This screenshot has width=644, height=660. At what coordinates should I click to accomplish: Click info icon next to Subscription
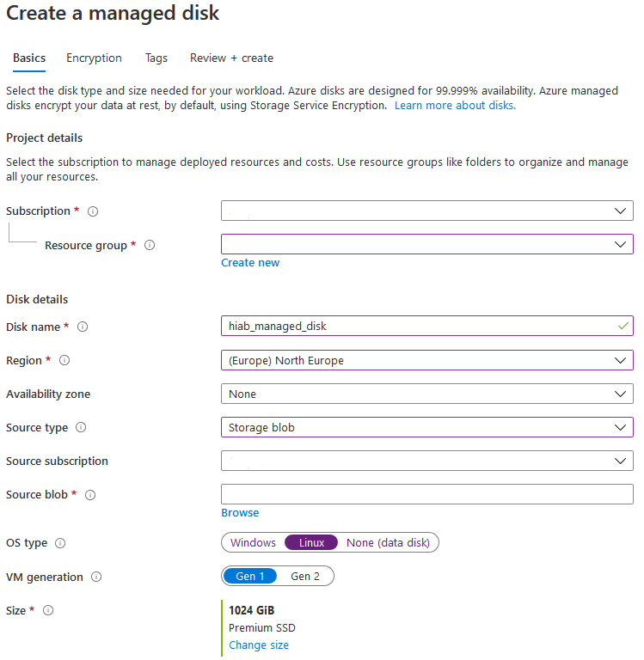[x=93, y=211]
